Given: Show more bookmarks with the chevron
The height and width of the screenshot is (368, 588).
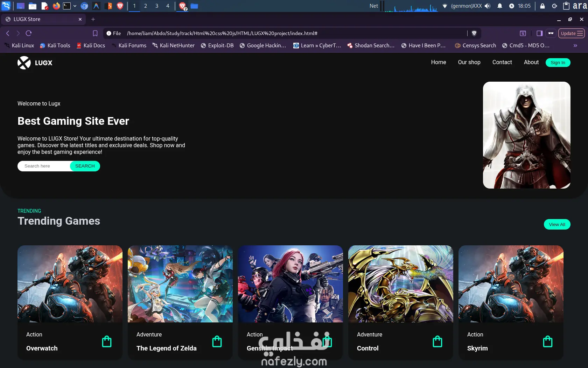Looking at the screenshot, I should tap(575, 46).
